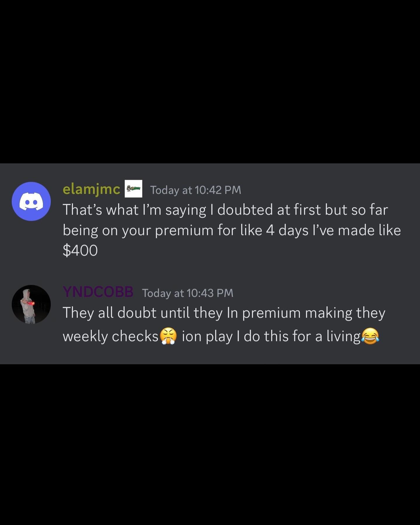Screen dimensions: 420x525
Task: Select the elamjmc username
Action: (x=91, y=189)
